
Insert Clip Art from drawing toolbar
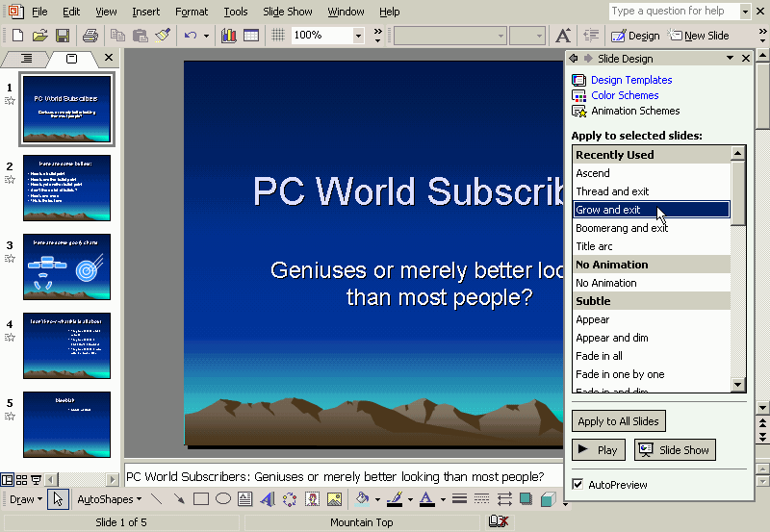point(312,499)
